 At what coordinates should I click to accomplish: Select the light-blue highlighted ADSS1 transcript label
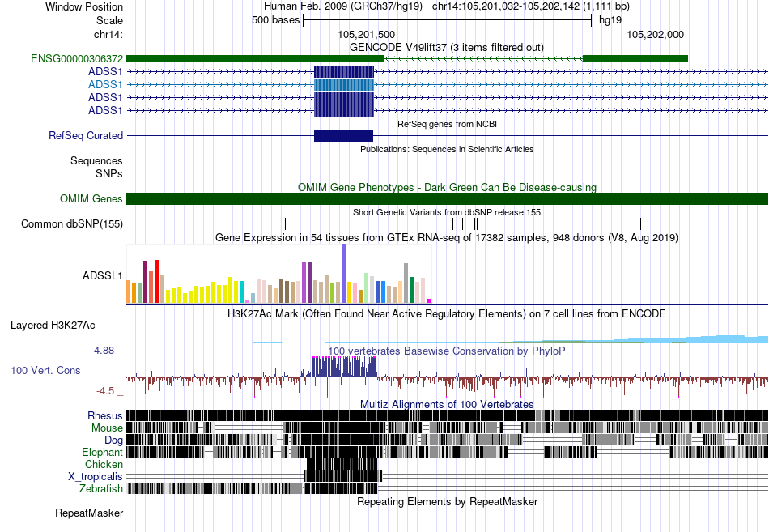[x=105, y=84]
